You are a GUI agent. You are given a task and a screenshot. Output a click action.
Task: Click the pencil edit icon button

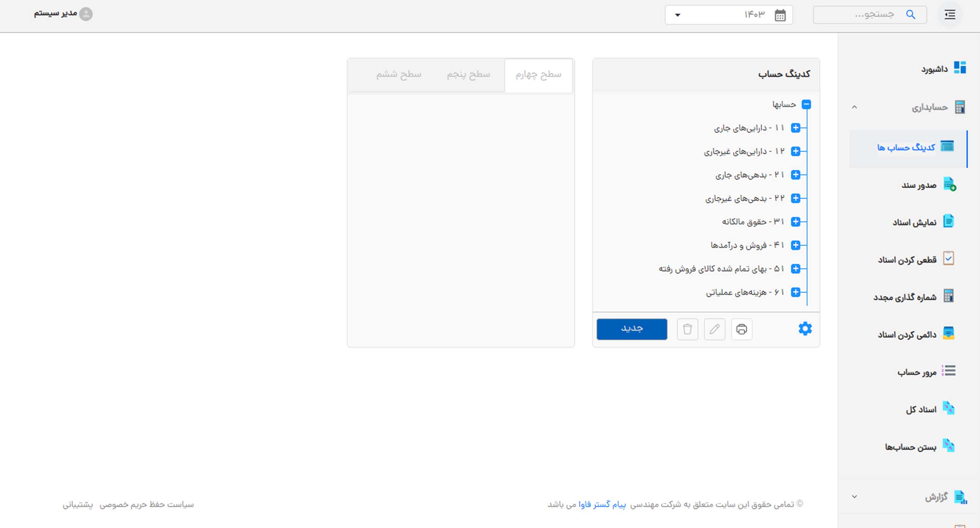[714, 329]
